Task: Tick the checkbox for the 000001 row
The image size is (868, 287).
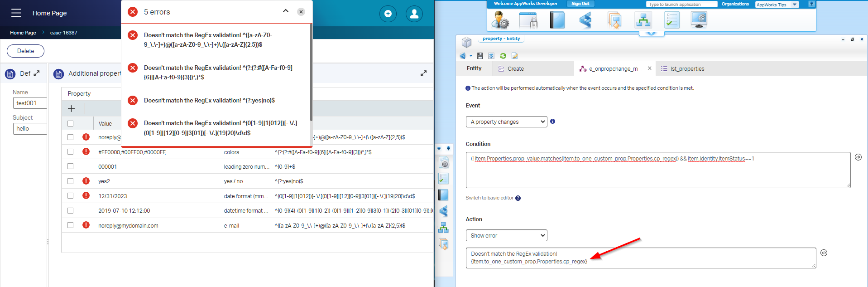Action: coord(70,166)
